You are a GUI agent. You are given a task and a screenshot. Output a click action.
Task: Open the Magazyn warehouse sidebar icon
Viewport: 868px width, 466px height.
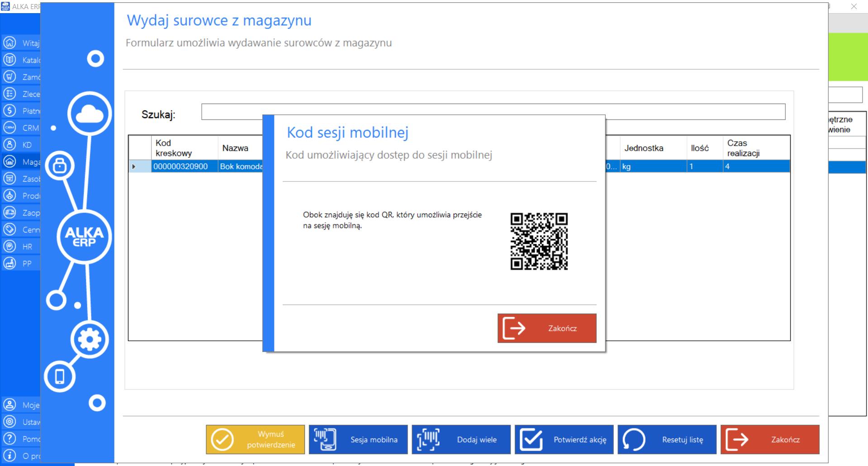(9, 162)
